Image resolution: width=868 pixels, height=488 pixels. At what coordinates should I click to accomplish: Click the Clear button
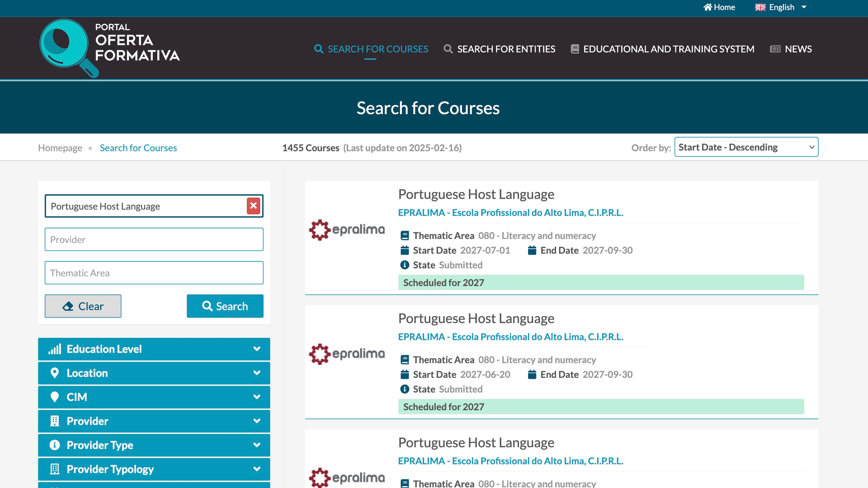83,306
